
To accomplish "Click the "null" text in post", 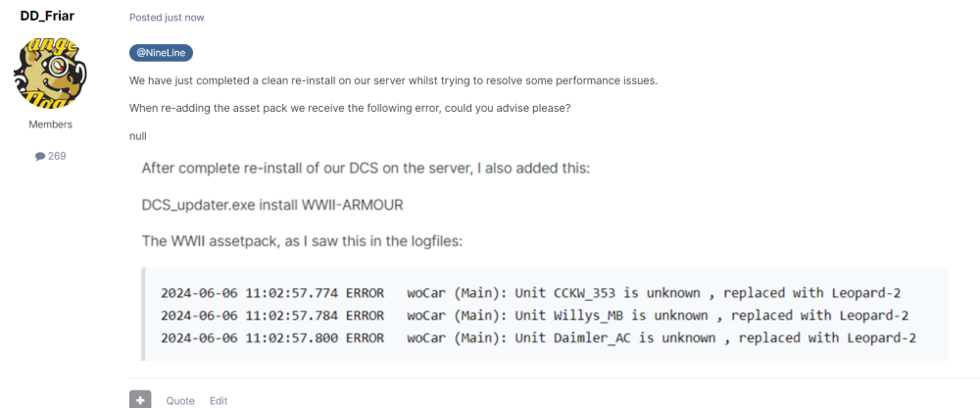I will click(x=138, y=135).
